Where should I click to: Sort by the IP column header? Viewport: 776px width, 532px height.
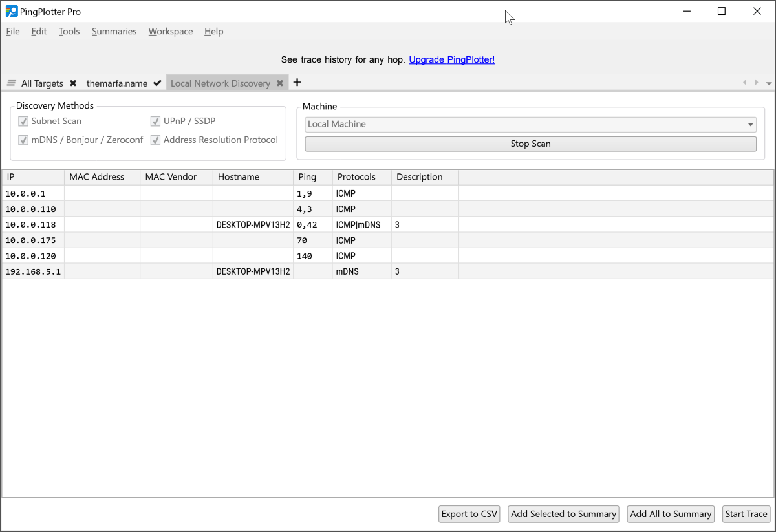click(33, 177)
